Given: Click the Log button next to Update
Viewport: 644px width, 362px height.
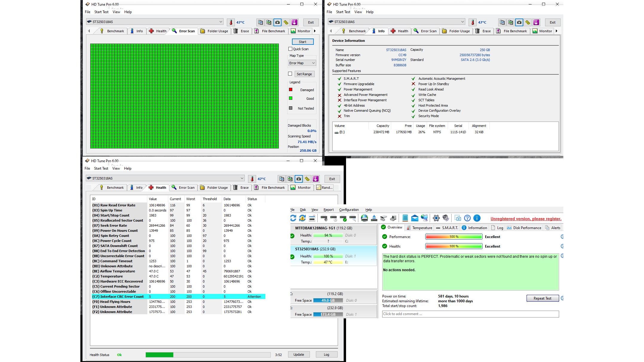Looking at the screenshot, I should click(x=326, y=355).
